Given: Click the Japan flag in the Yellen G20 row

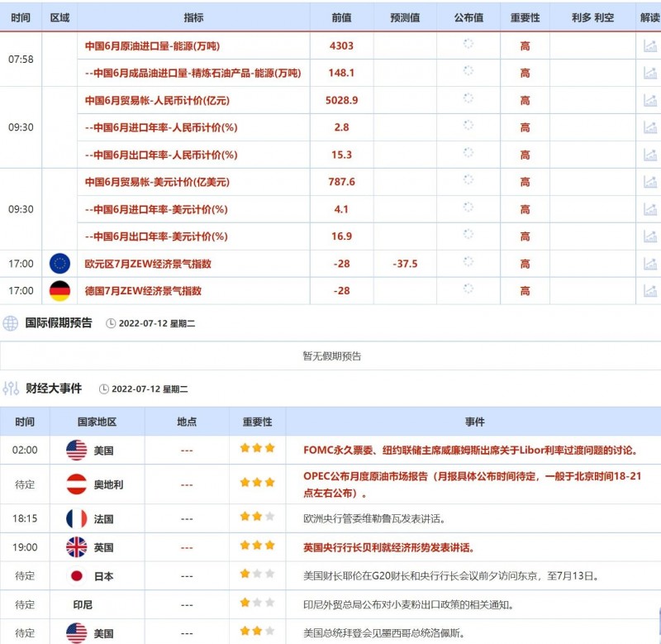Looking at the screenshot, I should pyautogui.click(x=76, y=576).
